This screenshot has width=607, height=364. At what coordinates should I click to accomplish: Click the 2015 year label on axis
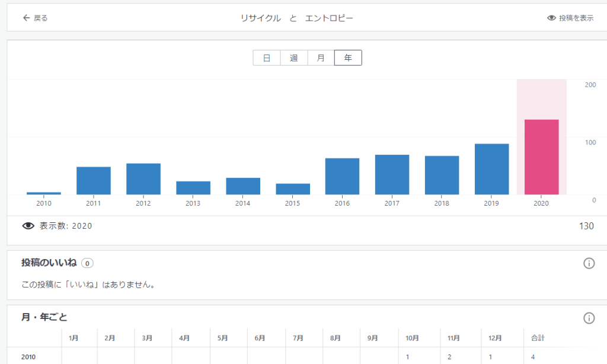click(292, 203)
